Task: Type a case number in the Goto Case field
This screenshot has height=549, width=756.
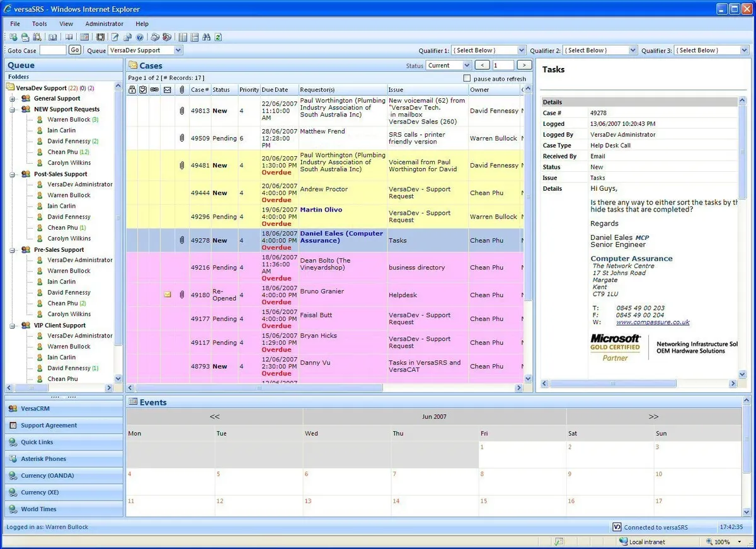Action: point(53,50)
